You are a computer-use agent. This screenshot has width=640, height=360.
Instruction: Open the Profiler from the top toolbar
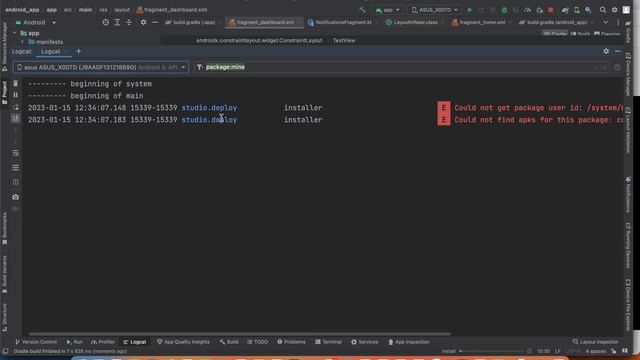pos(527,10)
